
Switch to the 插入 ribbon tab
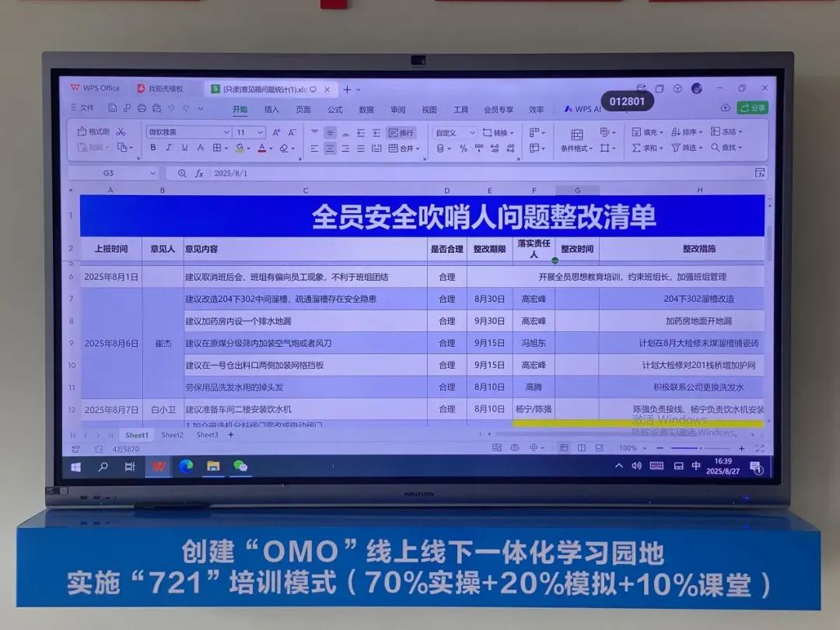coord(271,110)
